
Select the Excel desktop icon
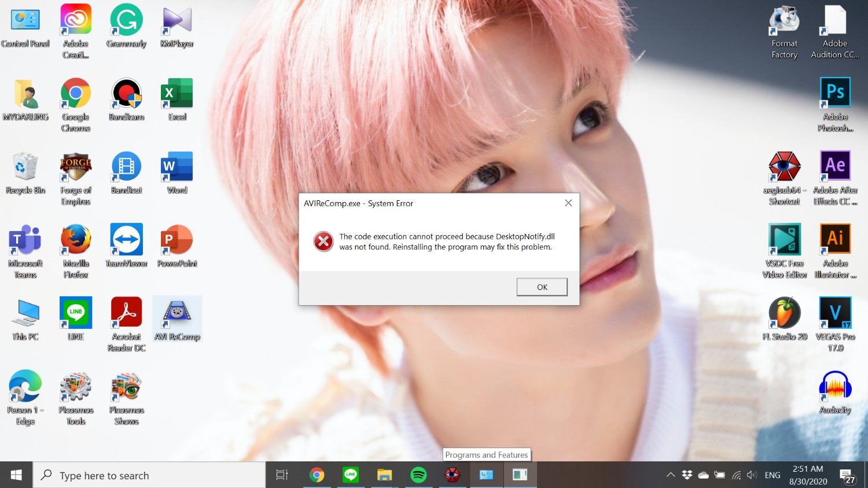tap(177, 100)
